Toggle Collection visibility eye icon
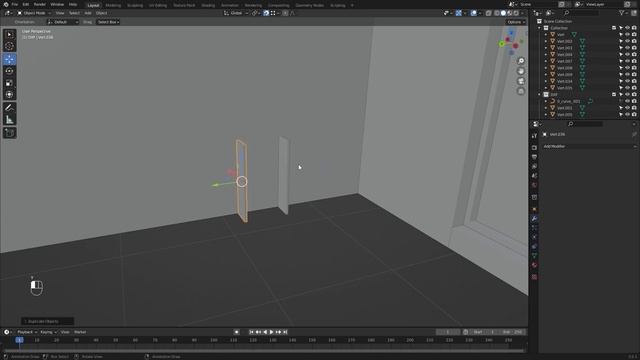The height and width of the screenshot is (360, 640). click(627, 28)
